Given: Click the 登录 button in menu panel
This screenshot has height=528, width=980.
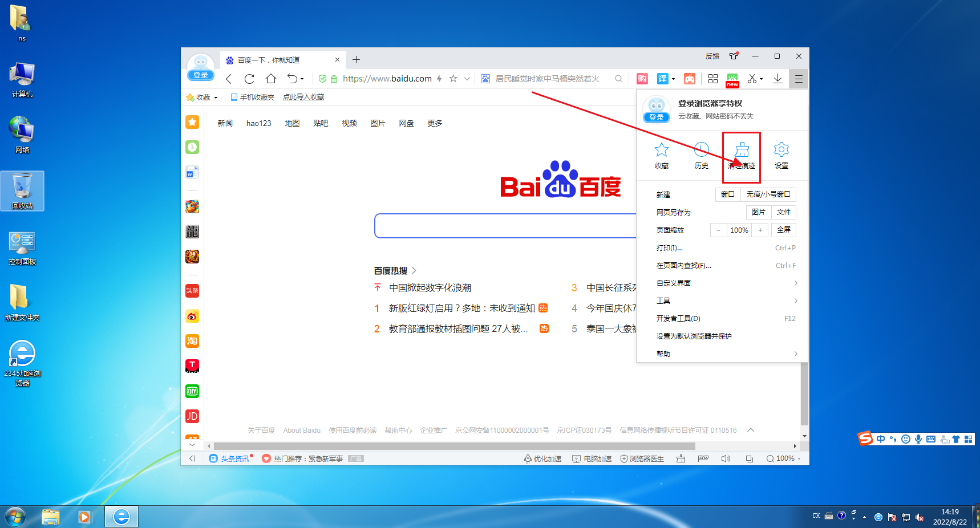Looking at the screenshot, I should click(x=657, y=117).
